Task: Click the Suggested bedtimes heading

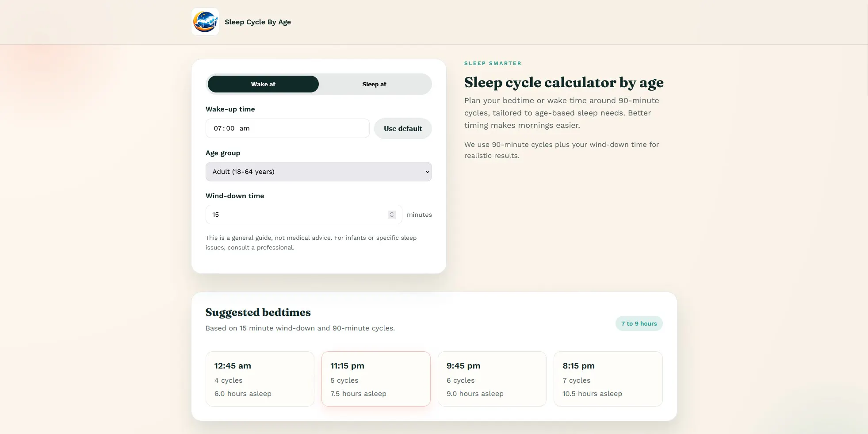Action: click(x=258, y=312)
